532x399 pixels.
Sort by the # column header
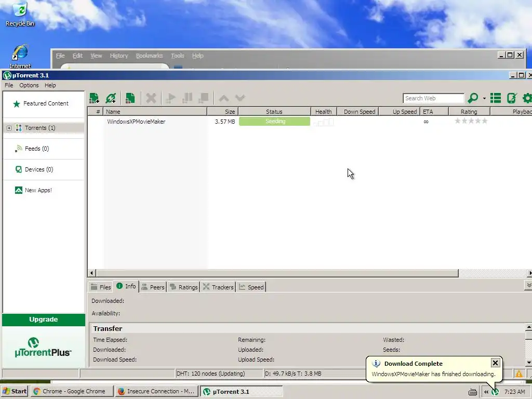point(96,112)
